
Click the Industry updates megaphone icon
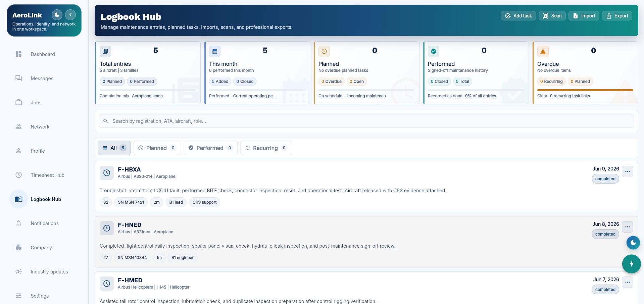pyautogui.click(x=19, y=272)
